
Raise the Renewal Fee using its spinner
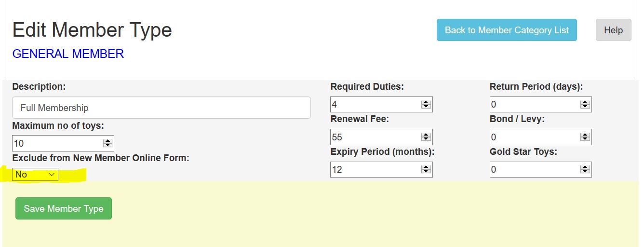tap(426, 135)
